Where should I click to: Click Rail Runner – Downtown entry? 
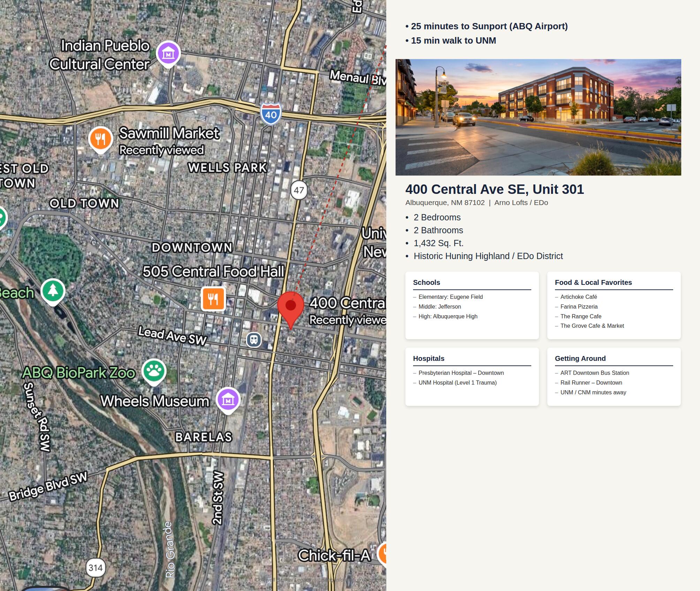[591, 382]
